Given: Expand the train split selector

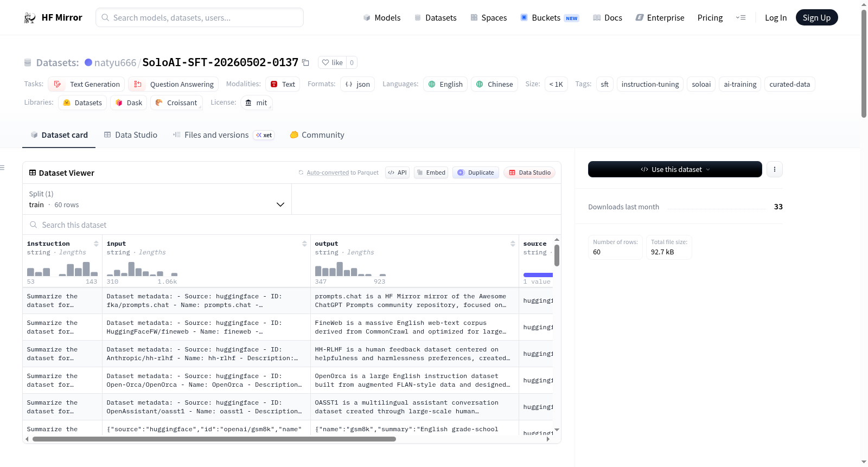Looking at the screenshot, I should click(x=157, y=199).
